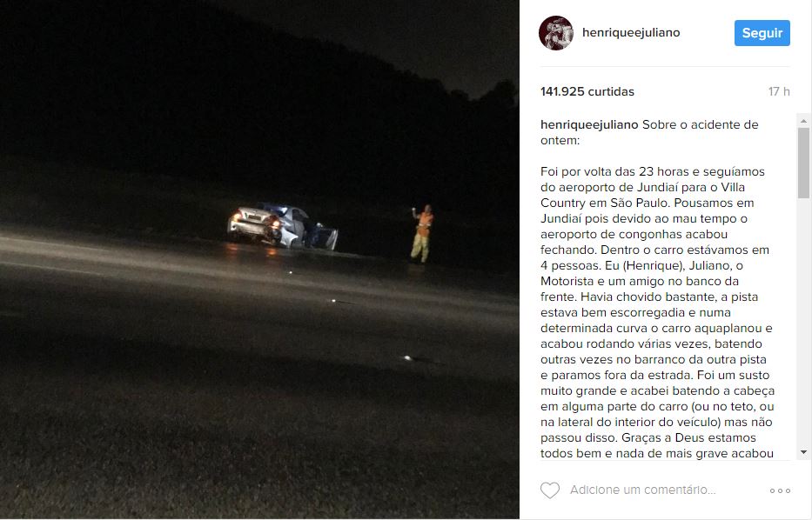Viewport: 812px width, 520px height.
Task: Open the three-dots more options menu
Action: pyautogui.click(x=780, y=490)
